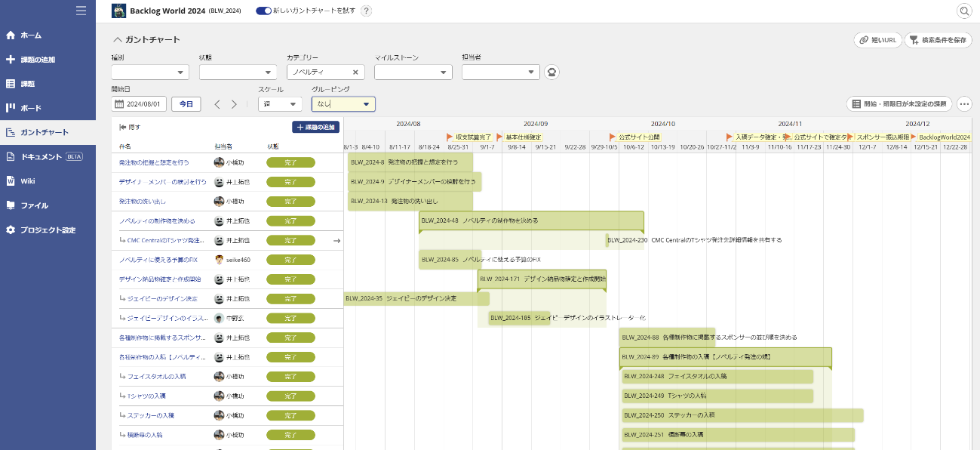Open the スケール dropdown
The image size is (980, 450).
[x=280, y=104]
